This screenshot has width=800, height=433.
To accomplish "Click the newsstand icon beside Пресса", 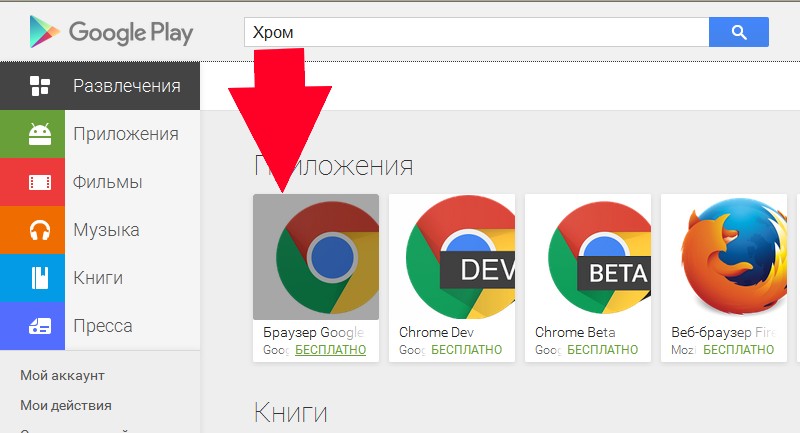I will (x=40, y=326).
